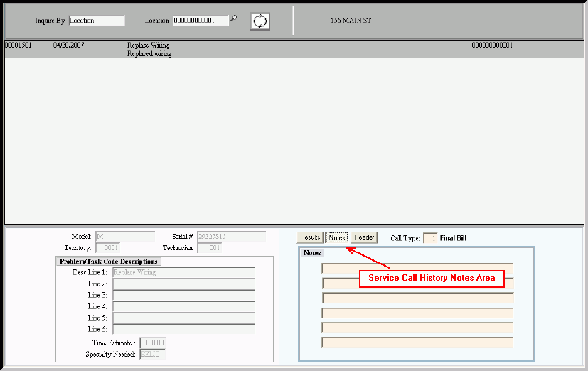Click the Line 3 description field
The height and width of the screenshot is (371, 588).
(183, 295)
